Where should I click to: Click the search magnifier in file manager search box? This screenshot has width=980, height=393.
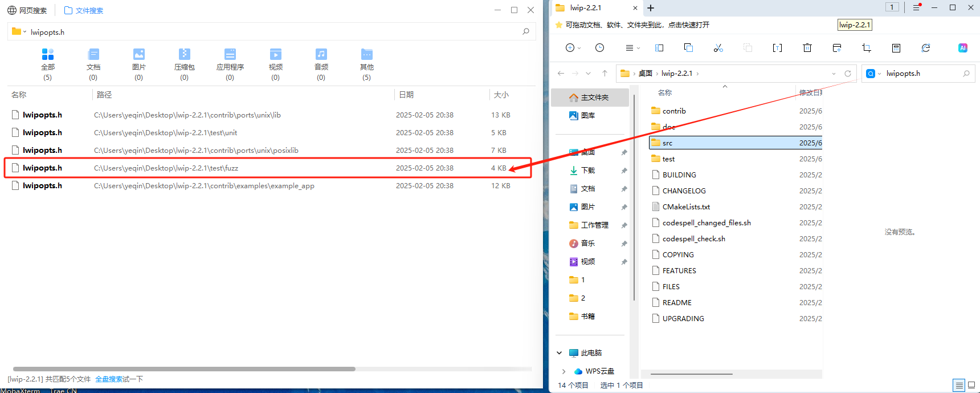click(x=966, y=74)
